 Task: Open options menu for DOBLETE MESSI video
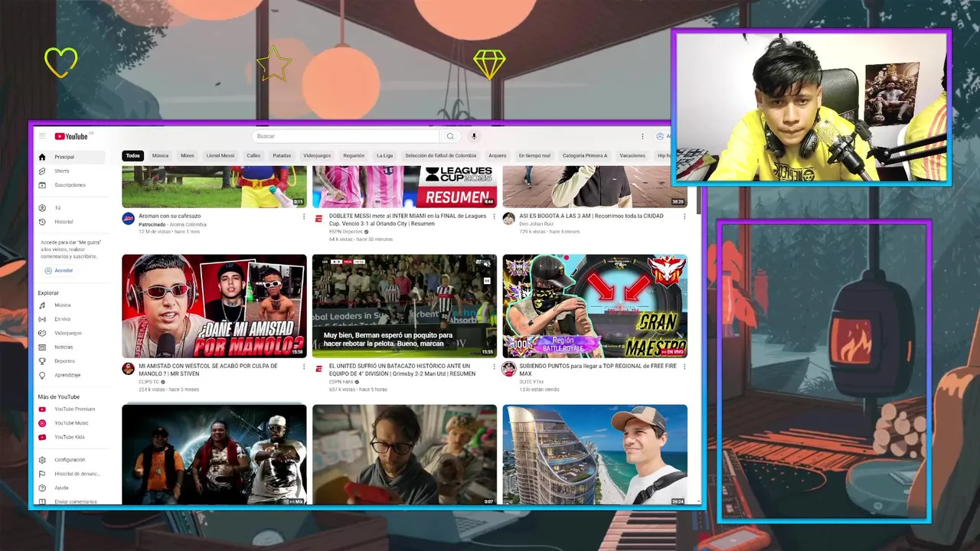coord(495,217)
